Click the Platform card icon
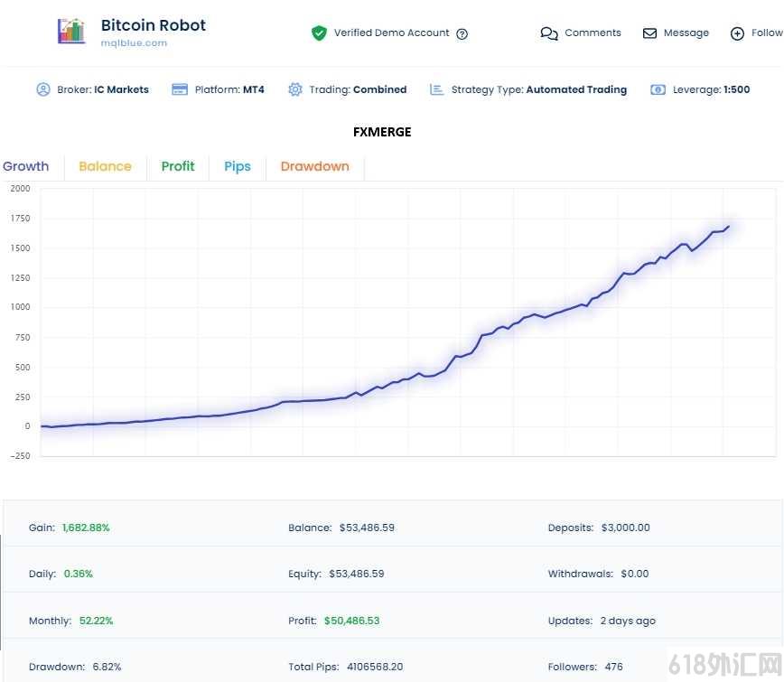The height and width of the screenshot is (682, 784). (x=180, y=89)
